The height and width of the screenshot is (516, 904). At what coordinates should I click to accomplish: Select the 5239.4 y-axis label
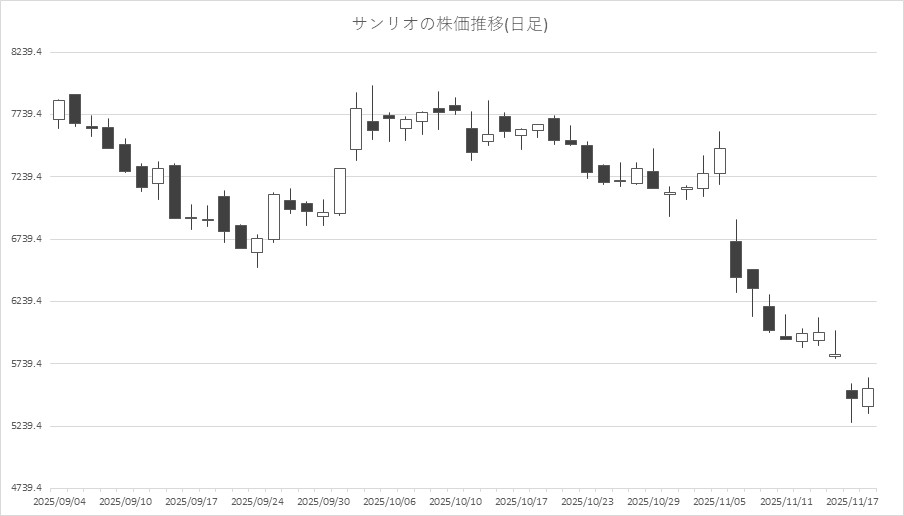[28, 426]
